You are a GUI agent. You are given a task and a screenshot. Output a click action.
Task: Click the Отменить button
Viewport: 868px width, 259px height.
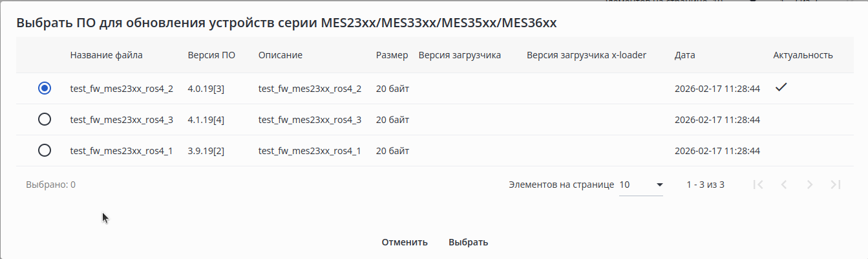405,242
